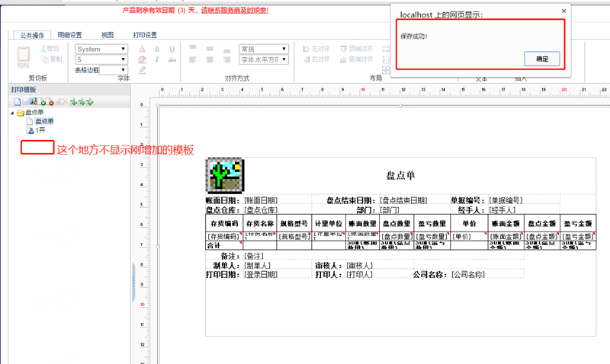Click 确定 in the alert dialog

(542, 59)
